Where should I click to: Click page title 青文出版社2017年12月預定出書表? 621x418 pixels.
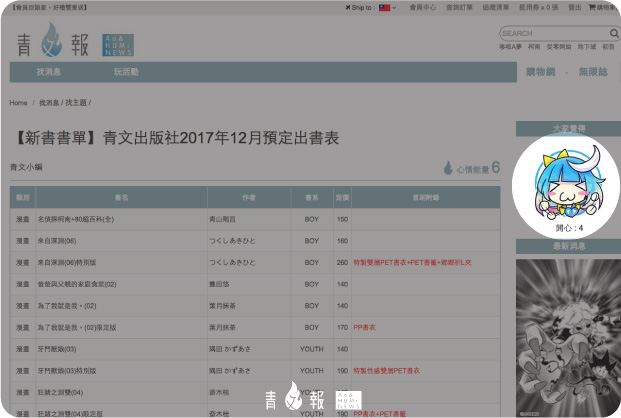tap(221, 138)
